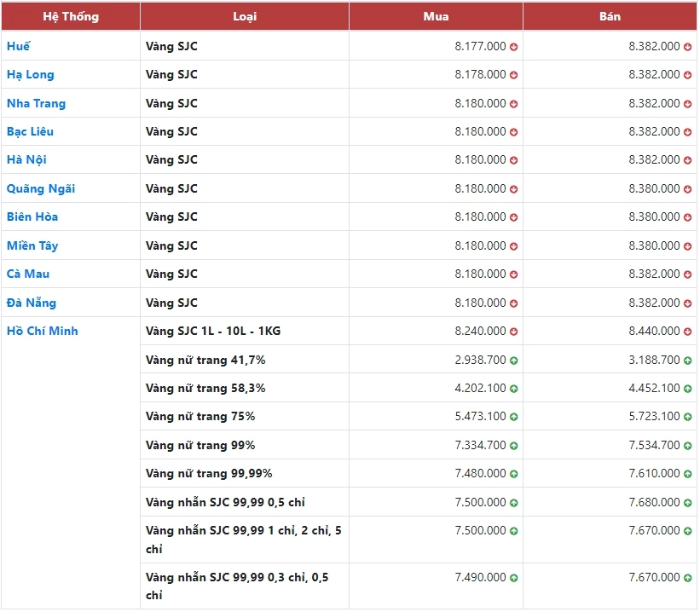Click green up icon beside 5.473.100
This screenshot has height=612, width=700.
(514, 417)
